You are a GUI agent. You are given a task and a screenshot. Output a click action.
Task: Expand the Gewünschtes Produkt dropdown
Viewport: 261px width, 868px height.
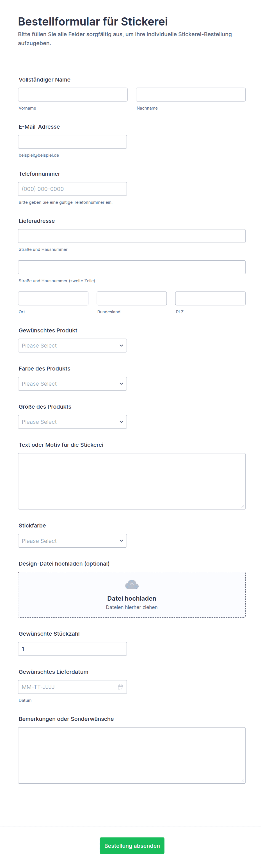tap(72, 346)
